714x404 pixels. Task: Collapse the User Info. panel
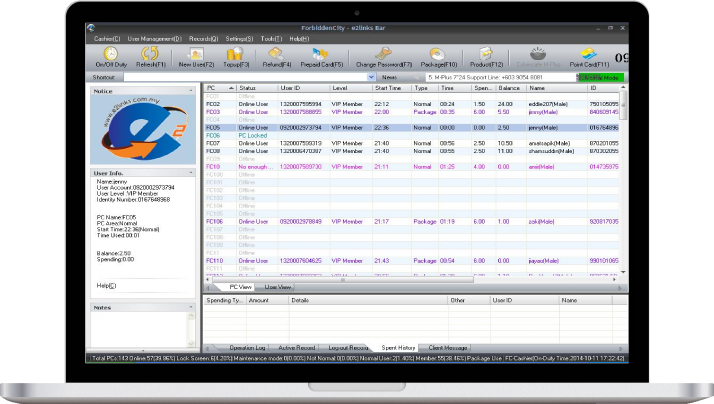[190, 174]
